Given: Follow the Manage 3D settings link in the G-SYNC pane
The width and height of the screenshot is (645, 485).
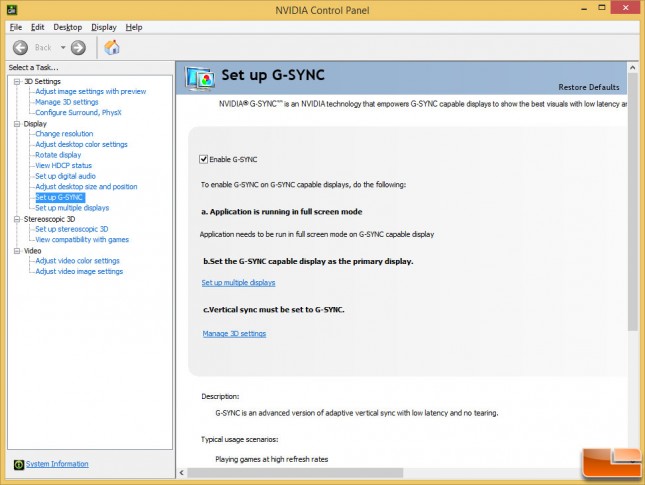Looking at the screenshot, I should coord(234,334).
